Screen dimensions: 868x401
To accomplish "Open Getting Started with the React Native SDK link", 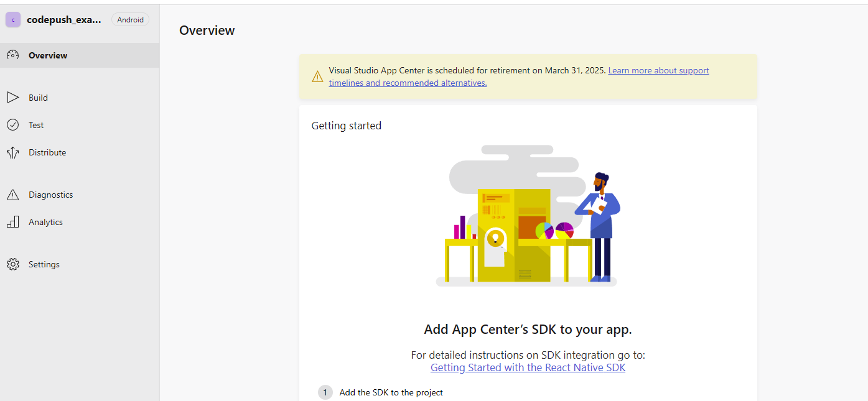I will coord(528,367).
